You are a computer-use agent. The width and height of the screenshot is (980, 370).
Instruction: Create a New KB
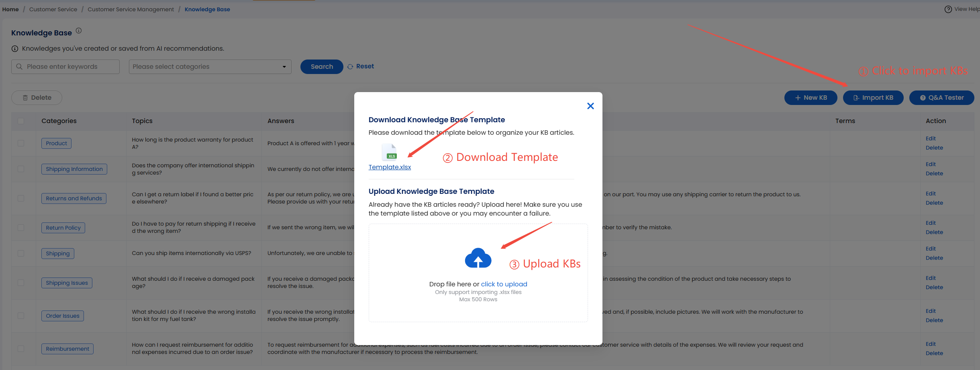coord(811,98)
